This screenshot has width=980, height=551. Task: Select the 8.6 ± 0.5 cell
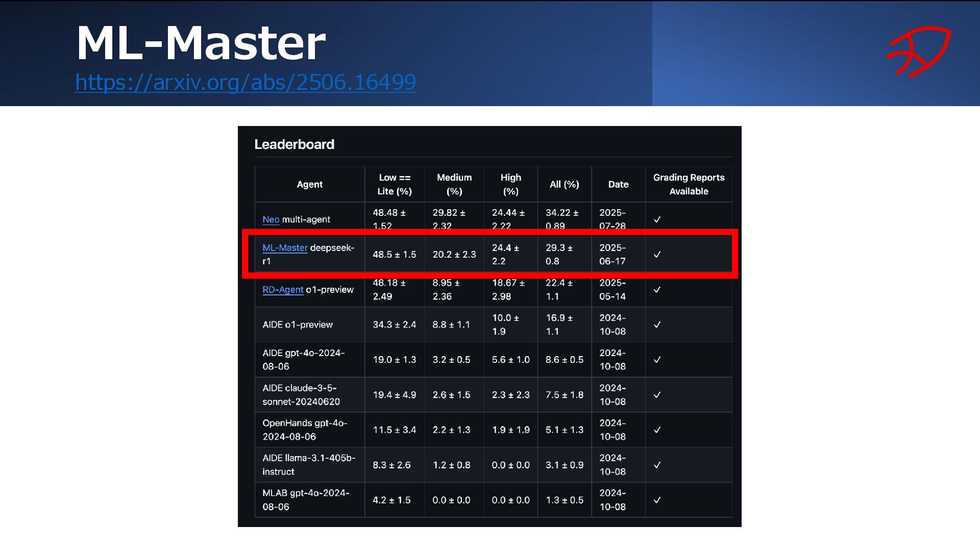pos(565,360)
